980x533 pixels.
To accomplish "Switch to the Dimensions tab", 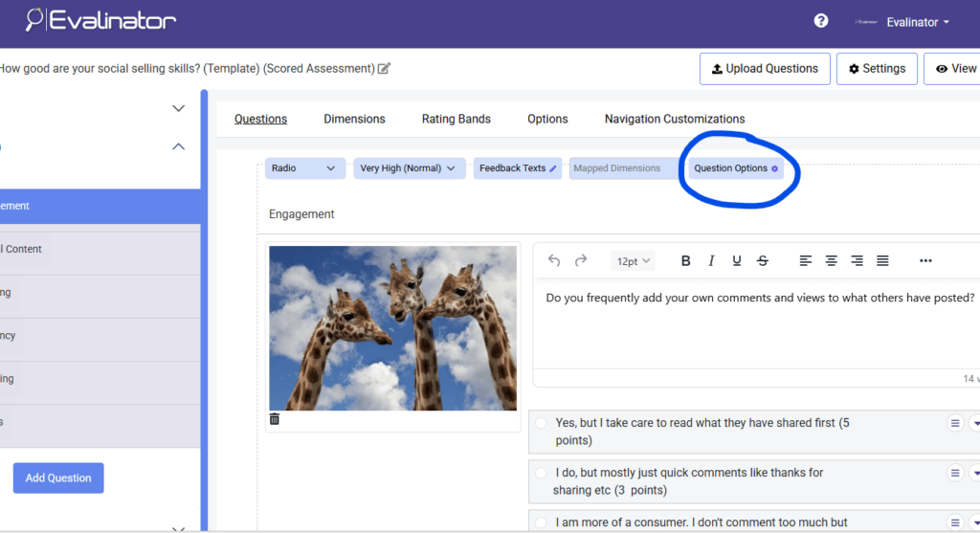I will [x=354, y=119].
